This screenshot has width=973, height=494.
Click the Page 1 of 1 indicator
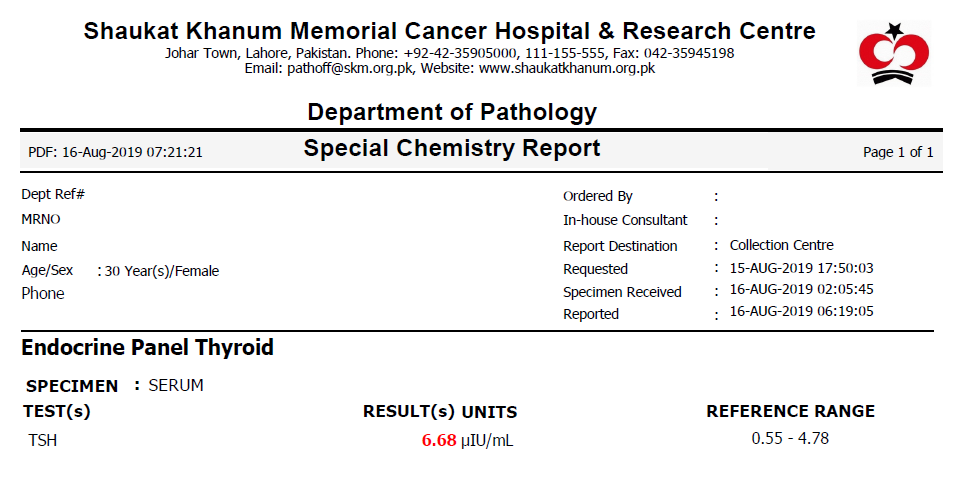(x=898, y=152)
